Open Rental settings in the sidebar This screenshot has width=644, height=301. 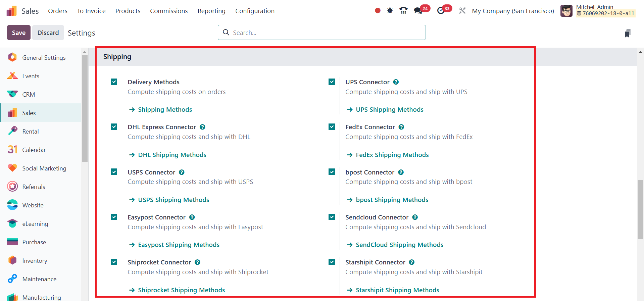point(41,131)
